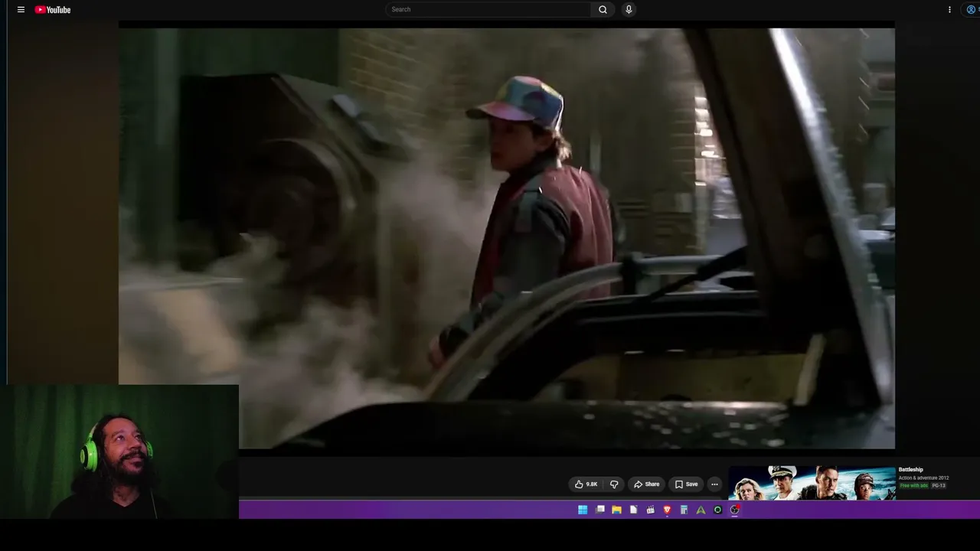Dislike the video with thumbs down

pos(614,484)
